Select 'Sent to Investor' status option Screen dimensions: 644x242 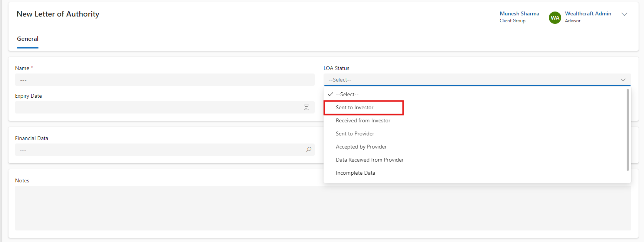(354, 107)
